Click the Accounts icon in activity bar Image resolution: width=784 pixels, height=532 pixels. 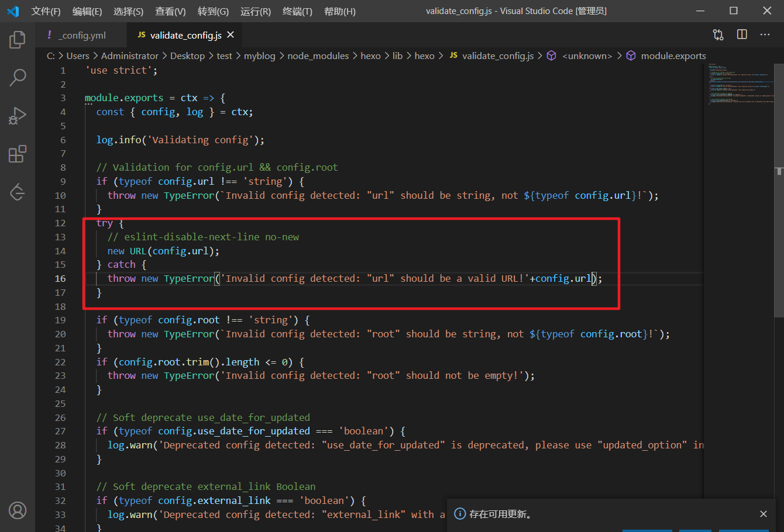tap(18, 510)
